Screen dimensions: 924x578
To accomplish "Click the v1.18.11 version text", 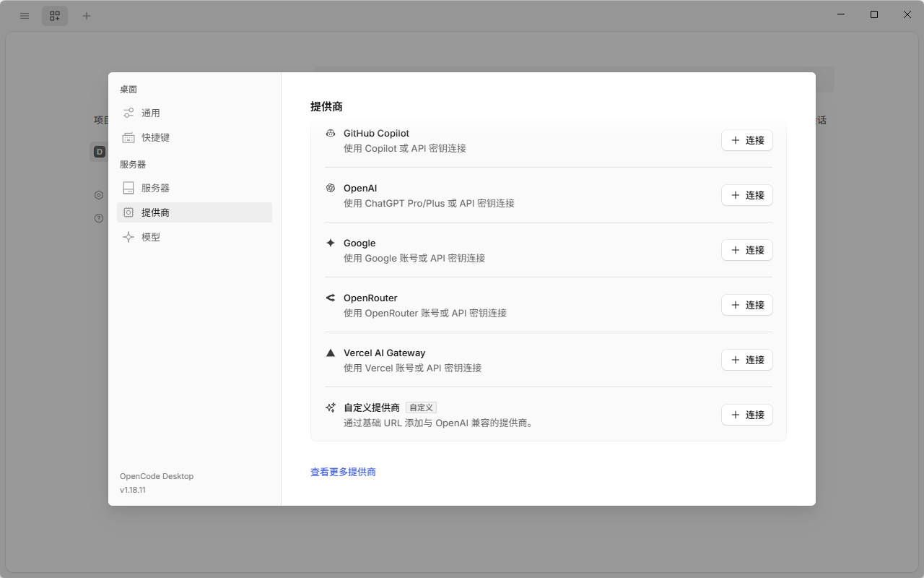I will click(x=133, y=490).
